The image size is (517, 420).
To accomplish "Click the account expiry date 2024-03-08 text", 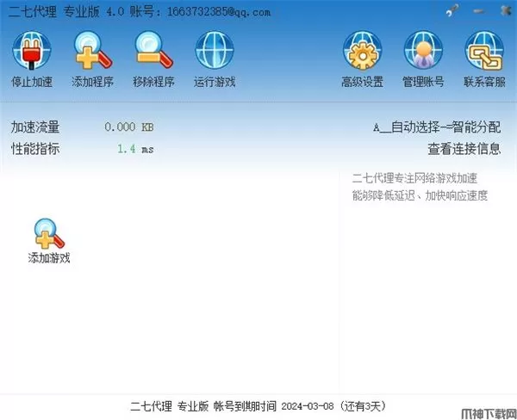I will coord(308,406).
